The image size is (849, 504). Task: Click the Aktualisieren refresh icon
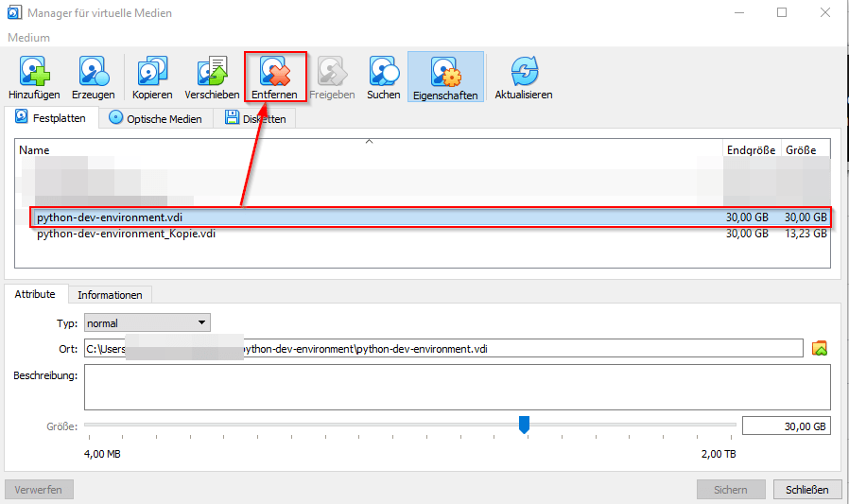pyautogui.click(x=524, y=72)
